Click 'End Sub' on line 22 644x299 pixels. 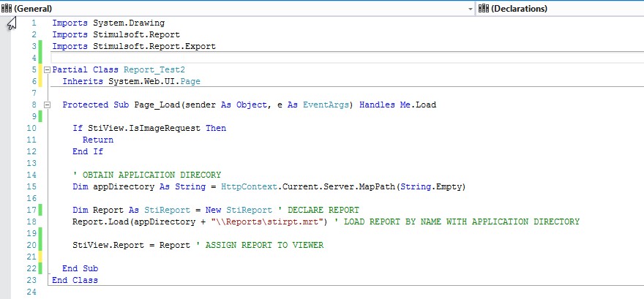[80, 268]
